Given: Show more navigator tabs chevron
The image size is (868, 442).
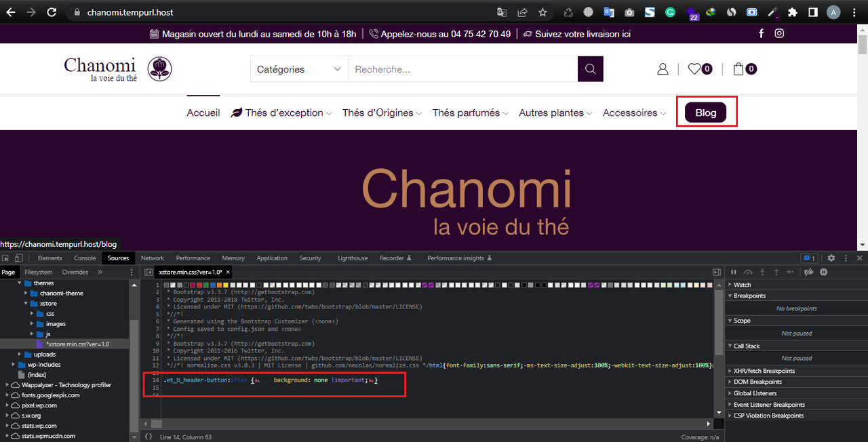Looking at the screenshot, I should point(100,272).
